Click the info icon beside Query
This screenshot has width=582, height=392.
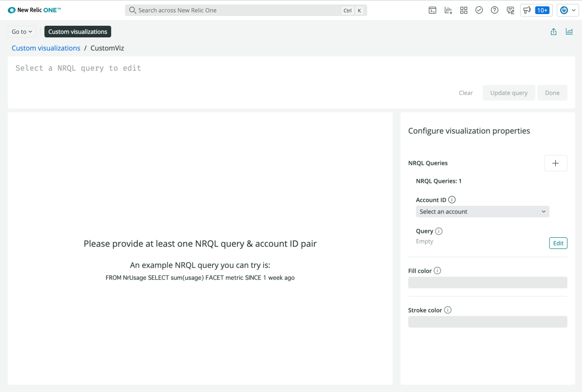pyautogui.click(x=439, y=231)
